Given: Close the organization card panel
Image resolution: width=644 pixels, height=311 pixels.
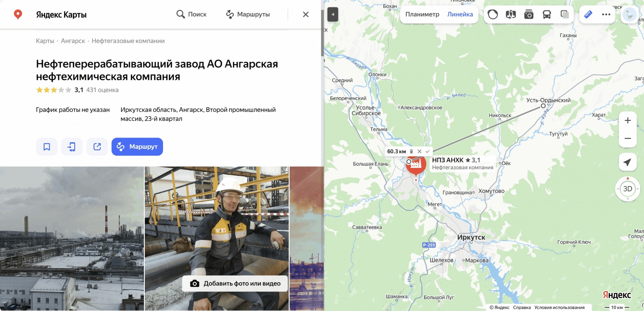Looking at the screenshot, I should tap(306, 14).
